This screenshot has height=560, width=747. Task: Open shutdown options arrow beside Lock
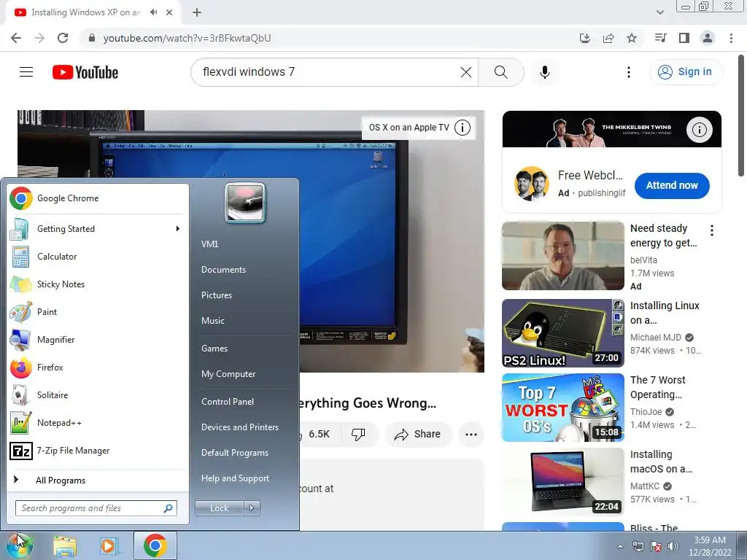pyautogui.click(x=252, y=508)
